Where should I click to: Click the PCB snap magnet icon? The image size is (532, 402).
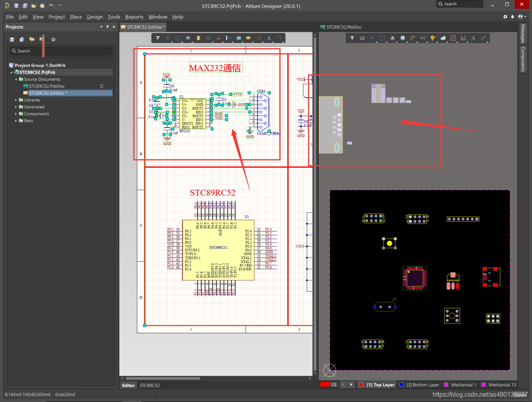click(362, 38)
